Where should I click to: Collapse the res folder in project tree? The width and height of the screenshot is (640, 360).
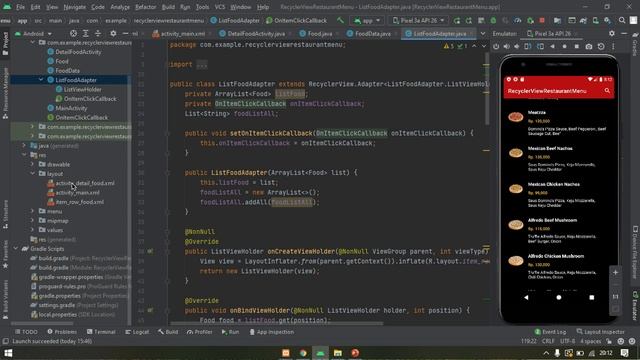pyautogui.click(x=24, y=155)
